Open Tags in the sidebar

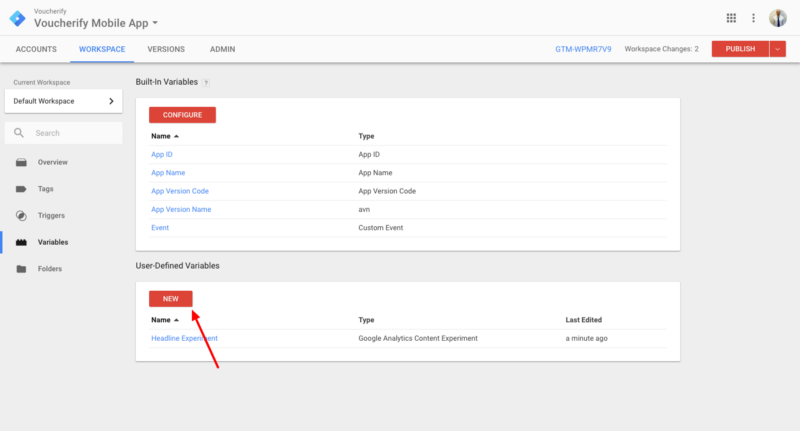click(x=45, y=189)
